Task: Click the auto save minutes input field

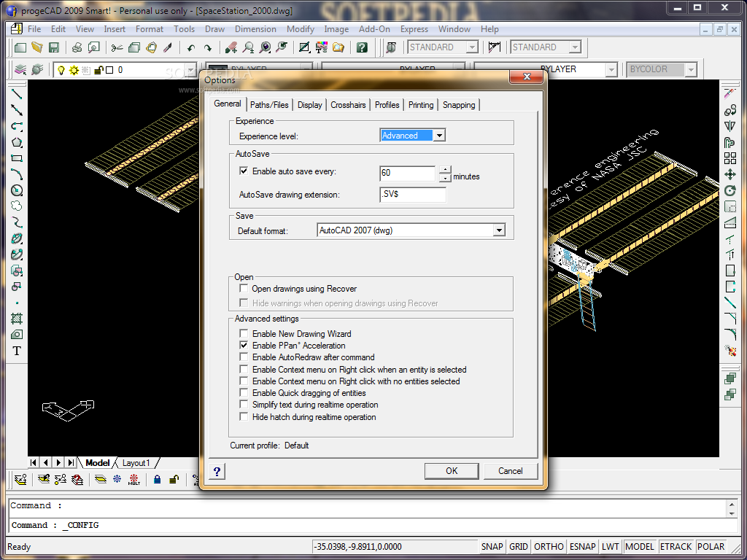Action: [x=408, y=174]
